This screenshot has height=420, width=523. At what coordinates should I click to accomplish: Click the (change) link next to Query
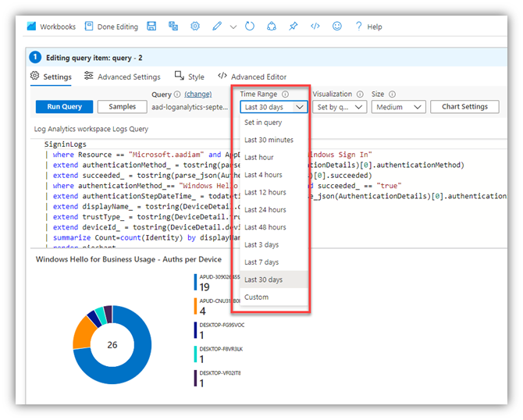(198, 94)
